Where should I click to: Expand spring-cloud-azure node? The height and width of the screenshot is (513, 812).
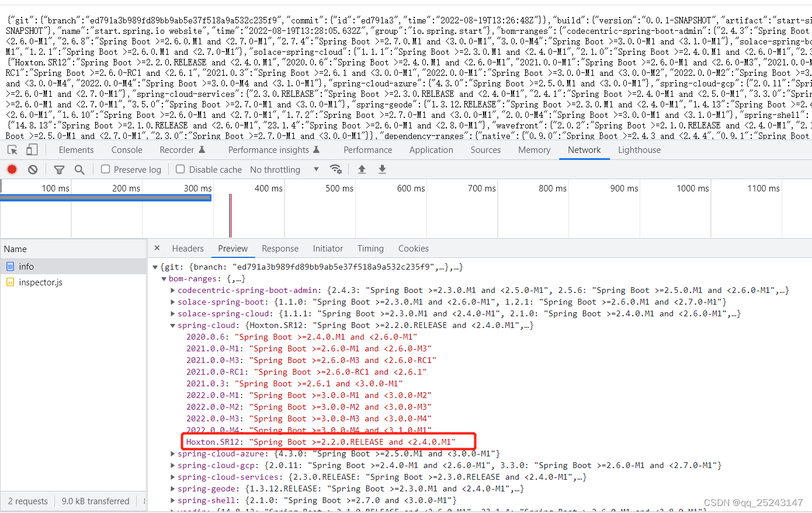click(x=173, y=453)
